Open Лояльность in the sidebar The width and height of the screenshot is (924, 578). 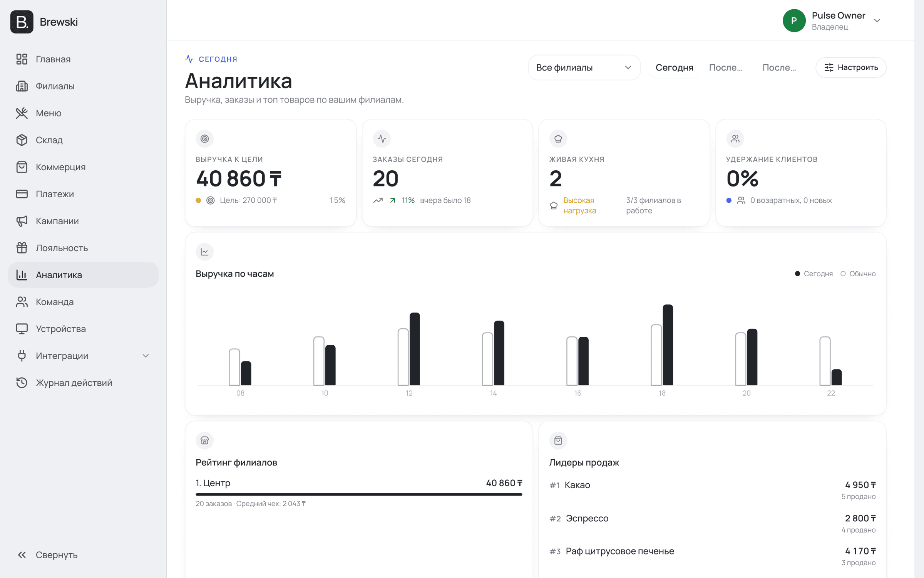coord(83,248)
